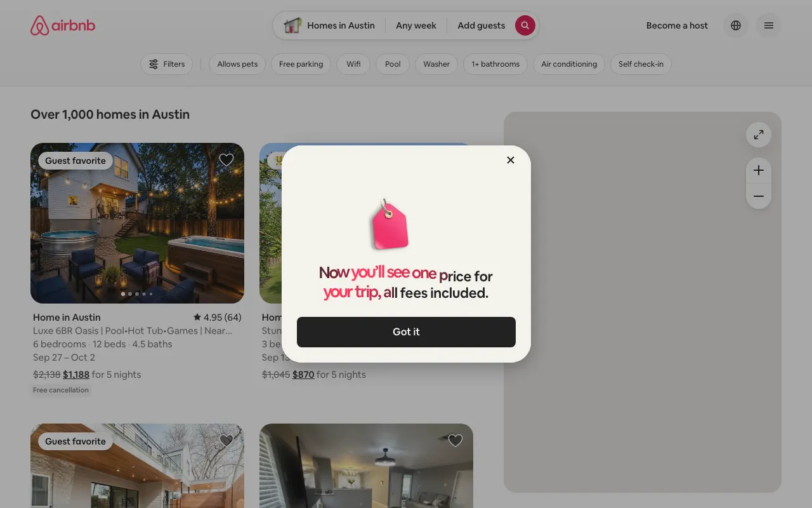
Task: Toggle the Free parking filter
Action: (301, 64)
